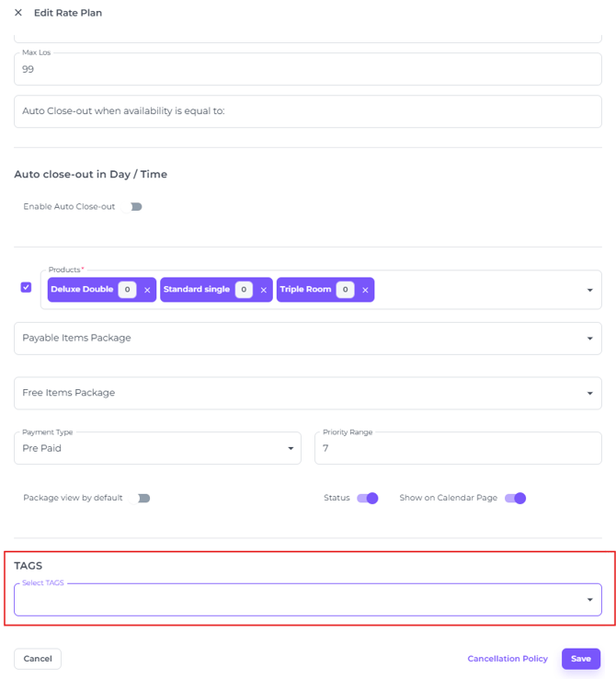Click the Standard single quantity badge

[244, 290]
